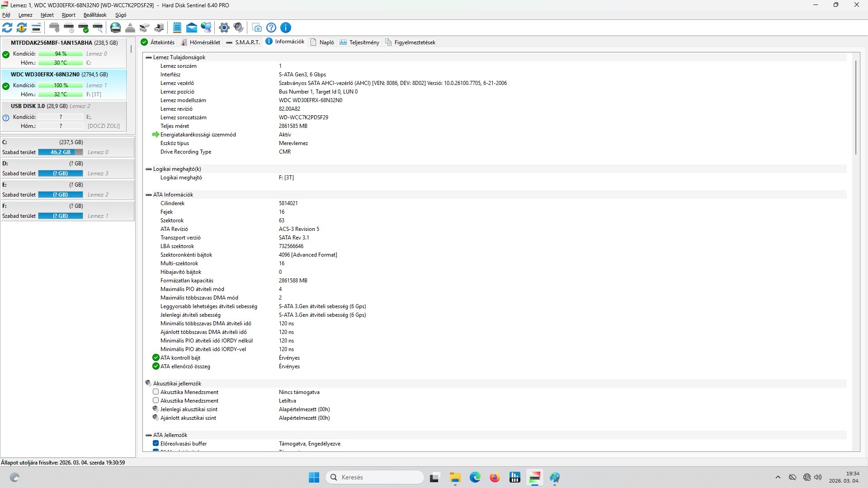The image size is (868, 488).
Task: Open the notepad report toolbar icon
Action: click(x=177, y=28)
